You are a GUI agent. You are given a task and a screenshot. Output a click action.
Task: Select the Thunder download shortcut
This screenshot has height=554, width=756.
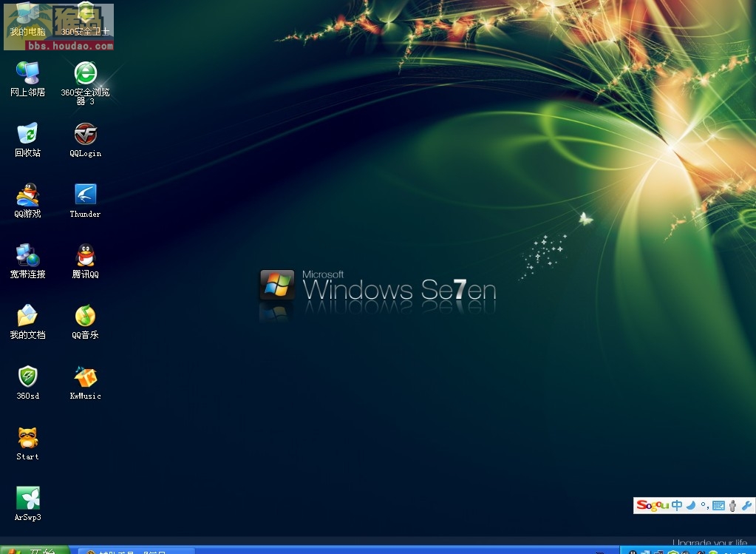(x=85, y=200)
